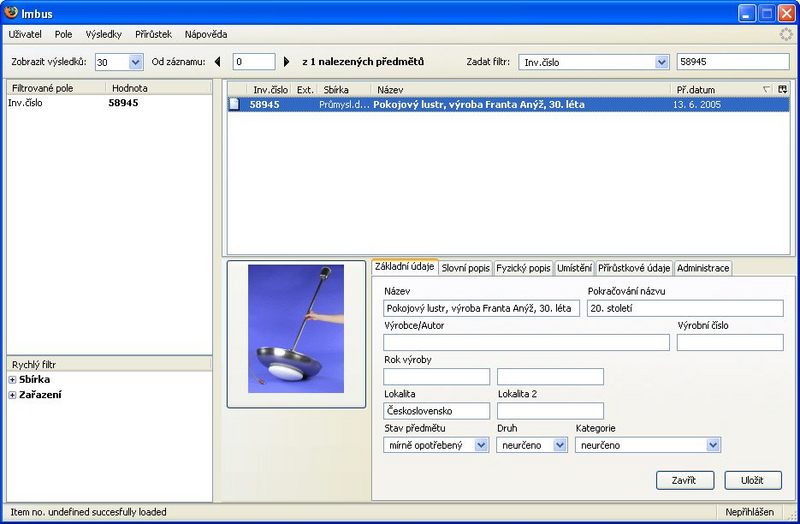Open the Stav předmětu dropdown

point(482,445)
